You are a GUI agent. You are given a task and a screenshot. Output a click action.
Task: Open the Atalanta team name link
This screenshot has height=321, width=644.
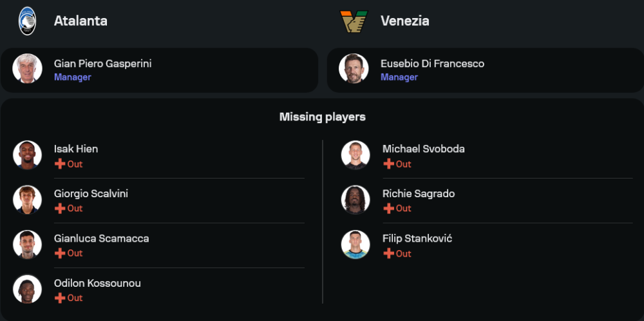point(80,21)
